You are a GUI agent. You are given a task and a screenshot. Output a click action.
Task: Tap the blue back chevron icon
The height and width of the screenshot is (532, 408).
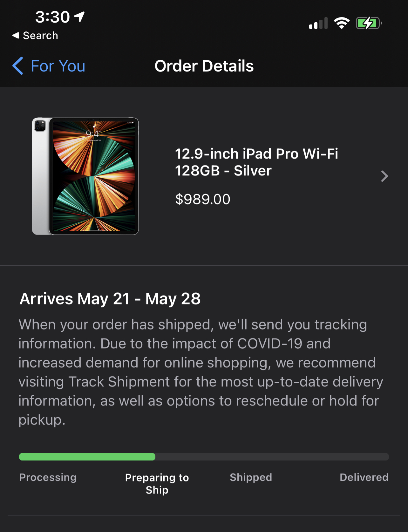[18, 66]
